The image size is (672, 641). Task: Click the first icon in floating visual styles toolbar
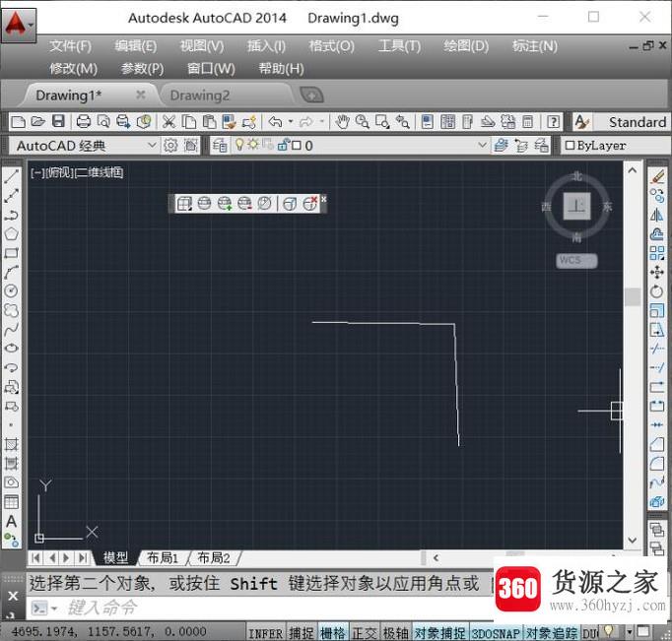(184, 204)
